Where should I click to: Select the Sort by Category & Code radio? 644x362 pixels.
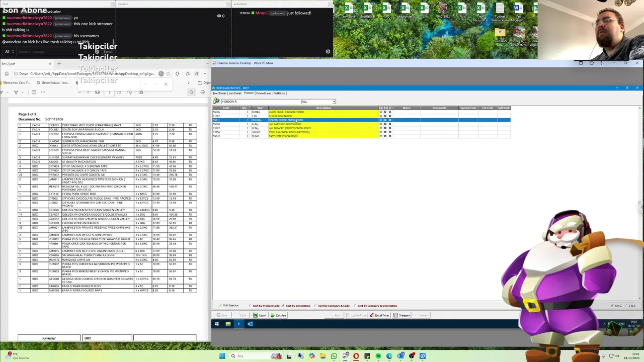[332, 306]
